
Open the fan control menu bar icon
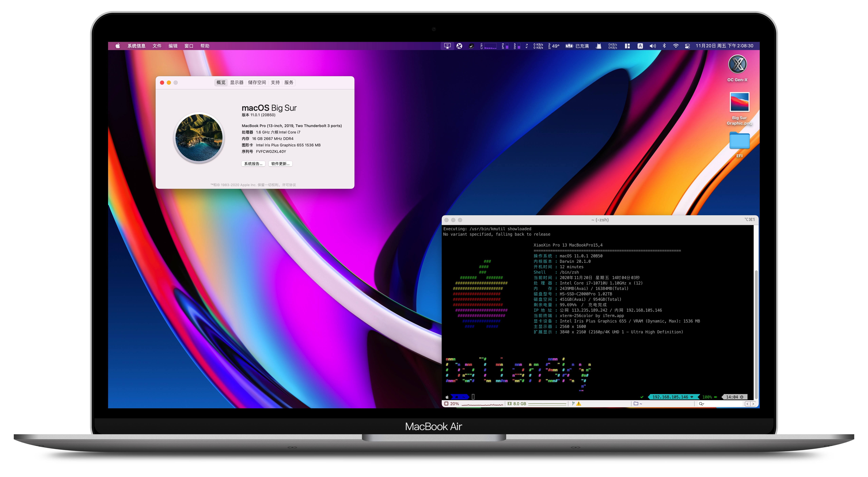click(459, 46)
